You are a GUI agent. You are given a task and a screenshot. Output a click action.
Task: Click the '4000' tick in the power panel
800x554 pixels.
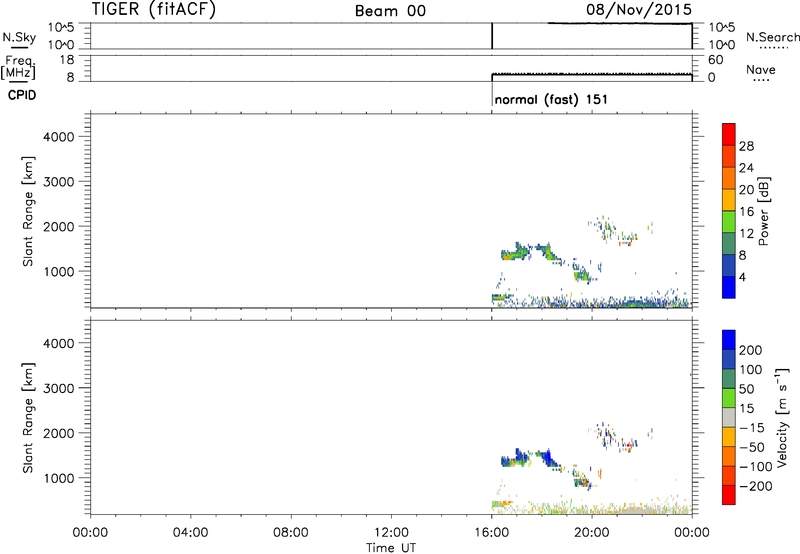click(x=59, y=137)
